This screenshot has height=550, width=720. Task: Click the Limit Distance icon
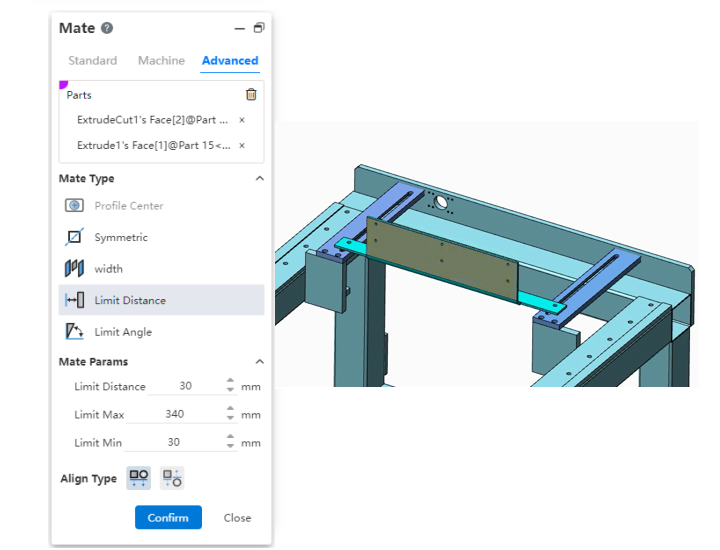pos(74,300)
